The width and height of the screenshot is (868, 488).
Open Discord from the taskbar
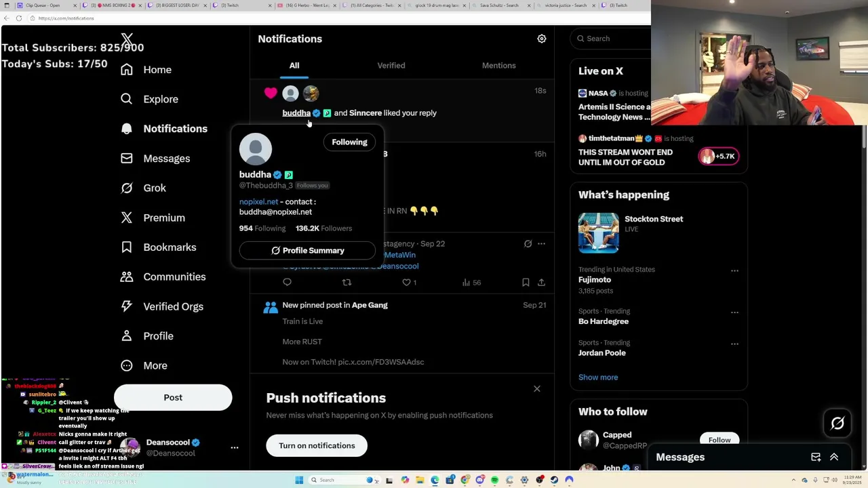[x=479, y=480]
